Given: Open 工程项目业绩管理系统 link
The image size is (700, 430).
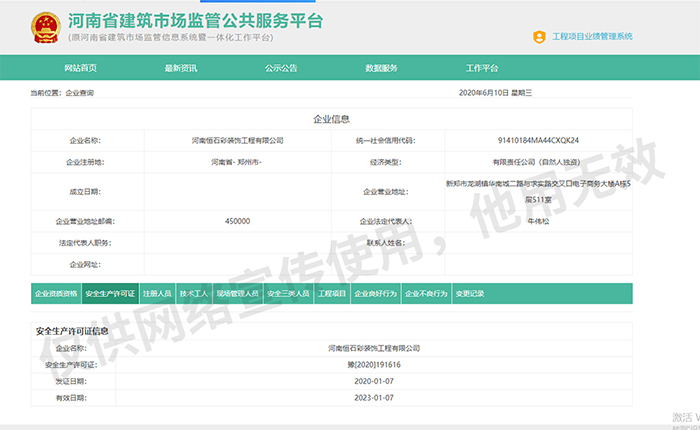Looking at the screenshot, I should click(592, 37).
